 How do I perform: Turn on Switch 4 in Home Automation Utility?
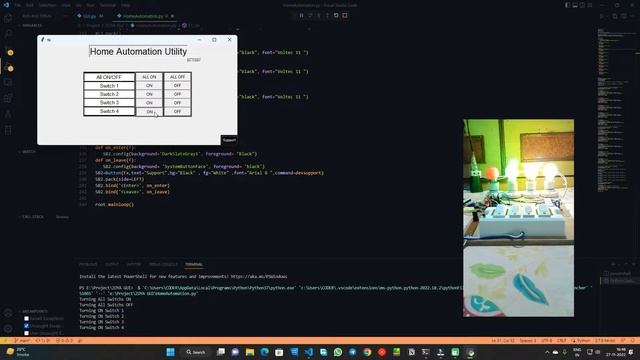(x=149, y=111)
